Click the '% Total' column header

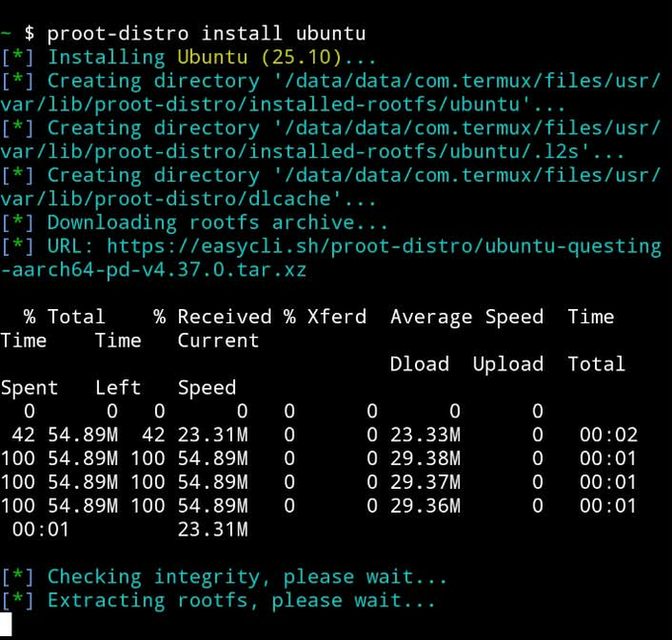pyautogui.click(x=64, y=317)
